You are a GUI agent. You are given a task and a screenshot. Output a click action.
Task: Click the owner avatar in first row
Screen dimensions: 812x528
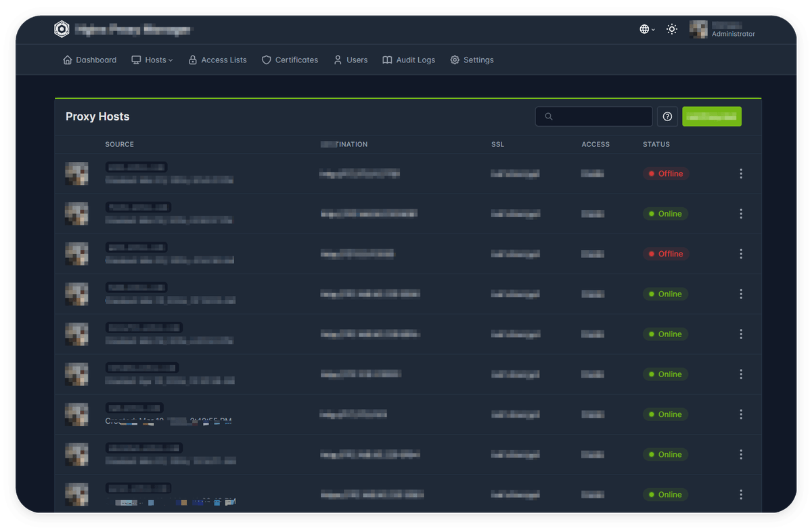coord(76,174)
